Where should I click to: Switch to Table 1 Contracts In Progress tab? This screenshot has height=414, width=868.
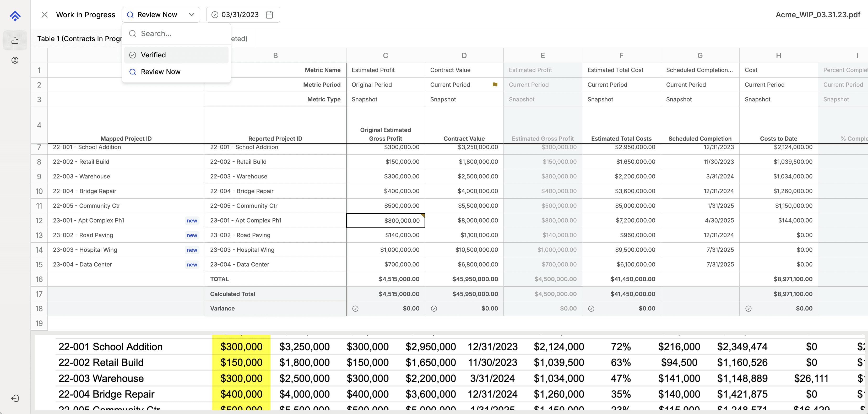pyautogui.click(x=79, y=39)
